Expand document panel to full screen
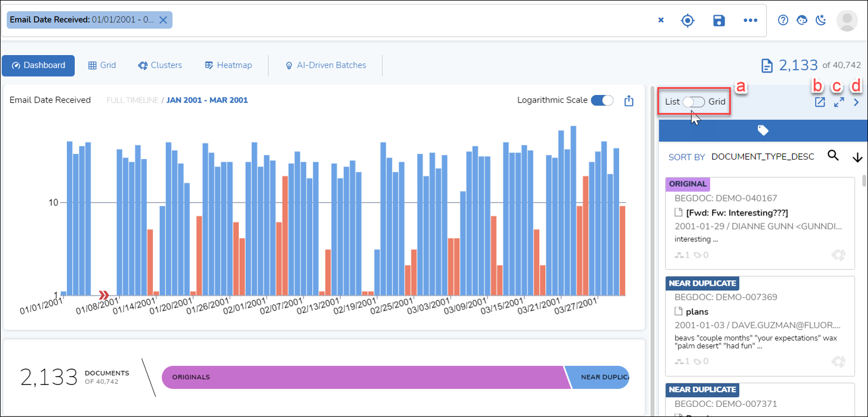Screen dimensions: 868x417 tap(839, 102)
